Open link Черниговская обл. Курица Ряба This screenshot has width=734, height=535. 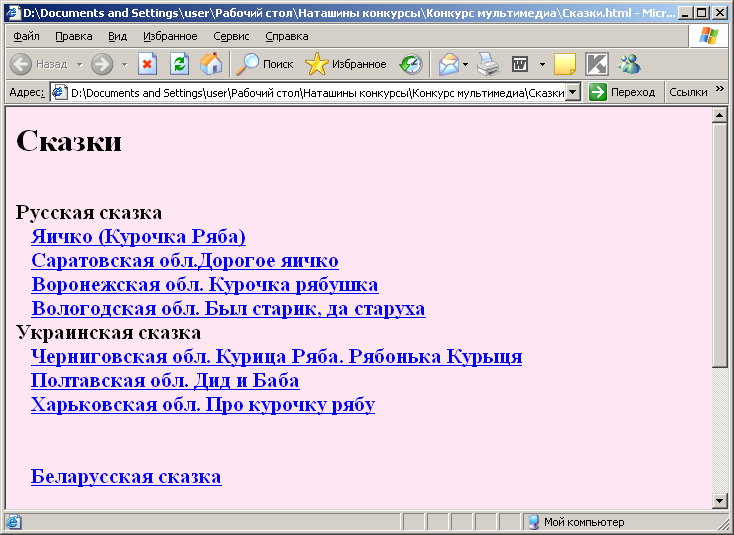pyautogui.click(x=276, y=356)
